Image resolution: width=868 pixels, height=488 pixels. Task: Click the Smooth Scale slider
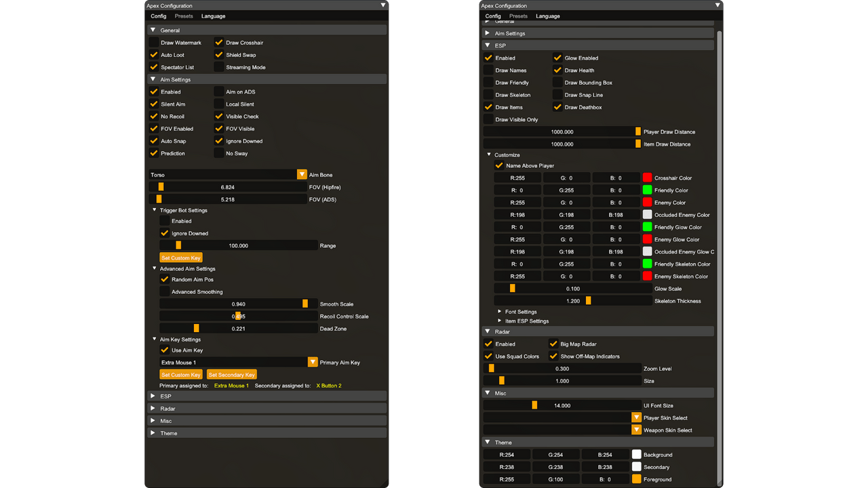coord(239,304)
